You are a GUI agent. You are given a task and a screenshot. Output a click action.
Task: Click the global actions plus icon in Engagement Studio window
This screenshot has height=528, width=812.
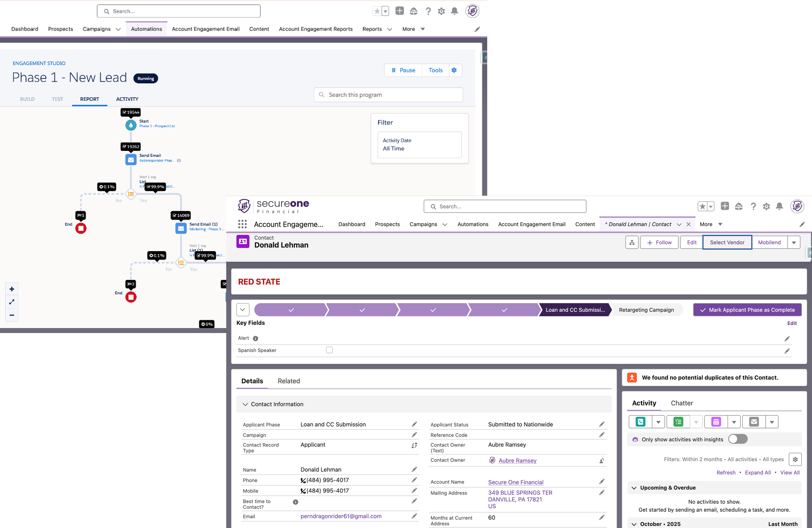click(x=400, y=11)
